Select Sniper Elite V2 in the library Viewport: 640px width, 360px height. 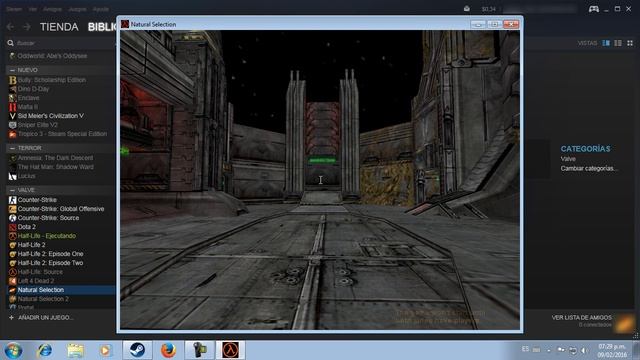38,125
